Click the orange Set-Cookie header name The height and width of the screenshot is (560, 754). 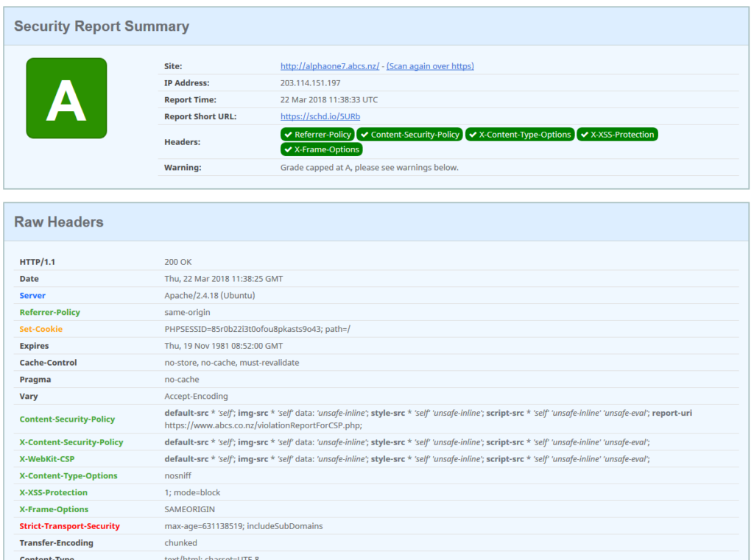point(41,329)
